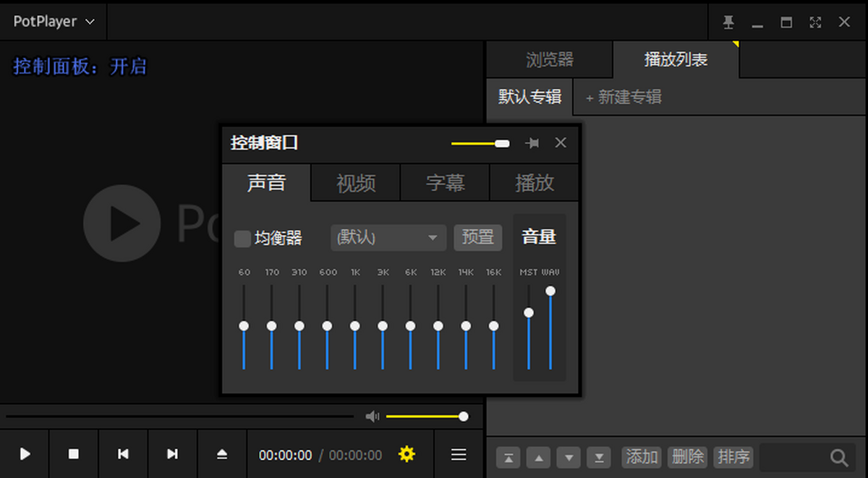Click the 添加 add button
The image size is (868, 478).
click(642, 457)
